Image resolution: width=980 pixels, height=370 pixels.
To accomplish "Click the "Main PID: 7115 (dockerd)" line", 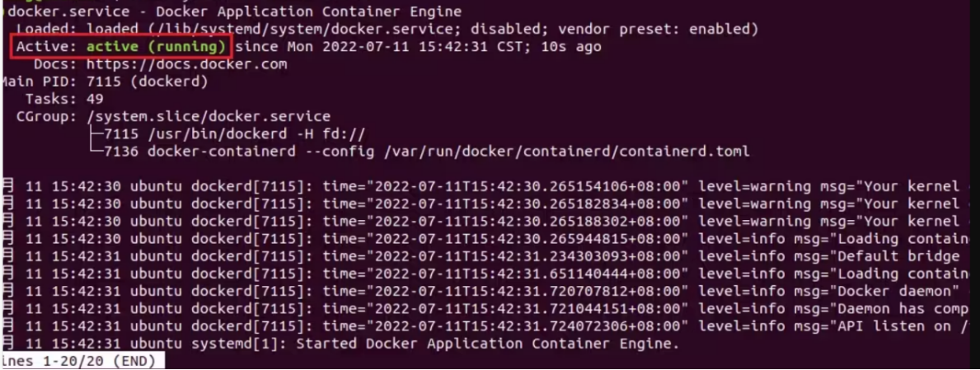I will (x=104, y=82).
